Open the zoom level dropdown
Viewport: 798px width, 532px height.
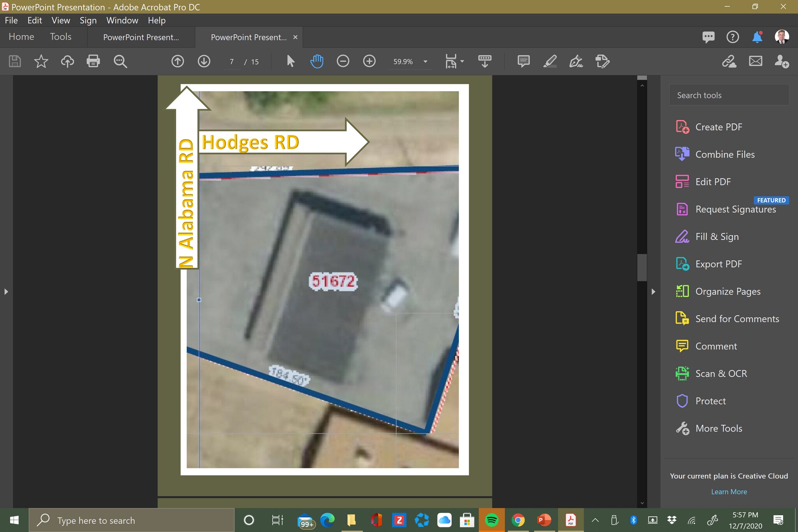(x=425, y=62)
